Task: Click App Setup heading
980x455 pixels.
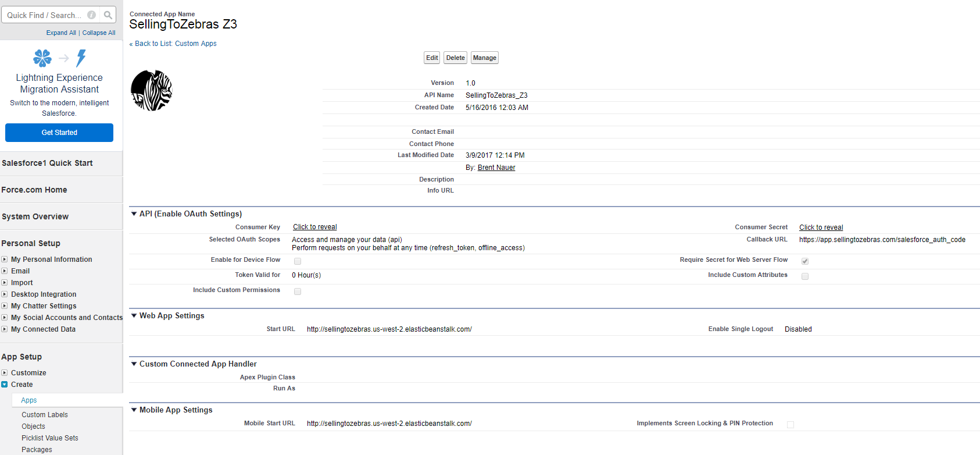Action: 22,357
